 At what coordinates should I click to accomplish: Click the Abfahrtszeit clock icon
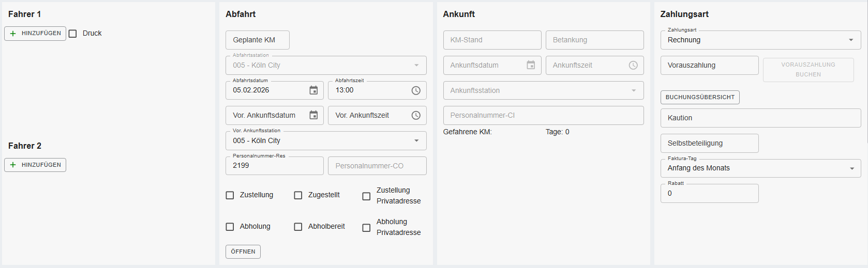point(416,90)
